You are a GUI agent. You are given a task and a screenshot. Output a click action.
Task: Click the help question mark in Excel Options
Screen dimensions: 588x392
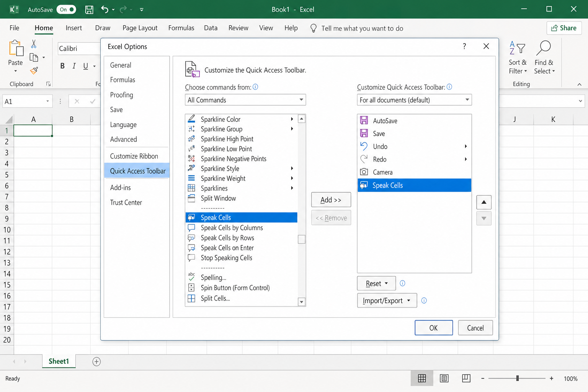pos(464,46)
